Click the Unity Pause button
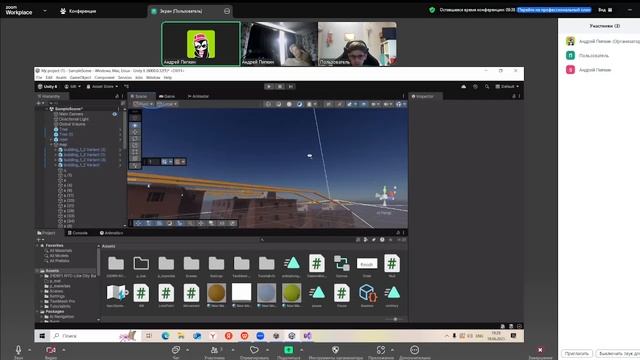 [280, 87]
